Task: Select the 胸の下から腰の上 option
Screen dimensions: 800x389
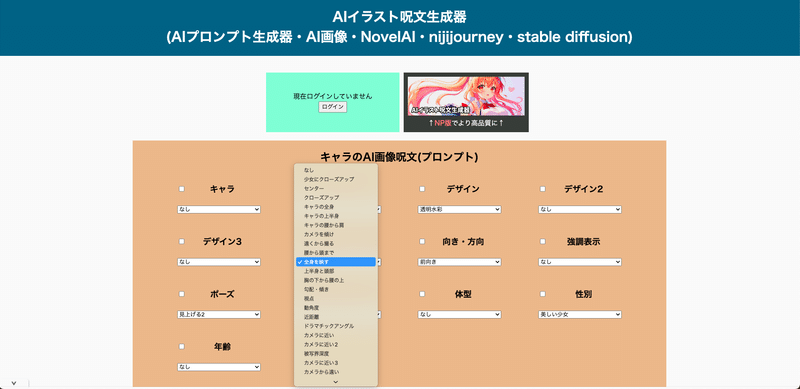Action: pyautogui.click(x=336, y=280)
